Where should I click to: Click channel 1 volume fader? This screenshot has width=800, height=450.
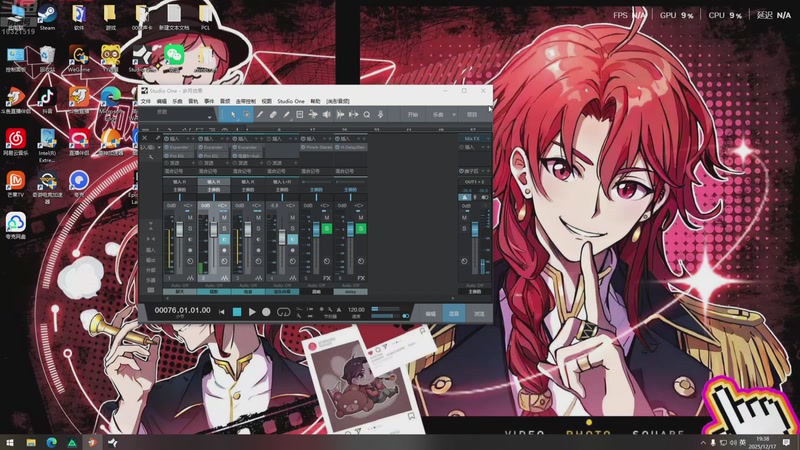click(x=179, y=229)
